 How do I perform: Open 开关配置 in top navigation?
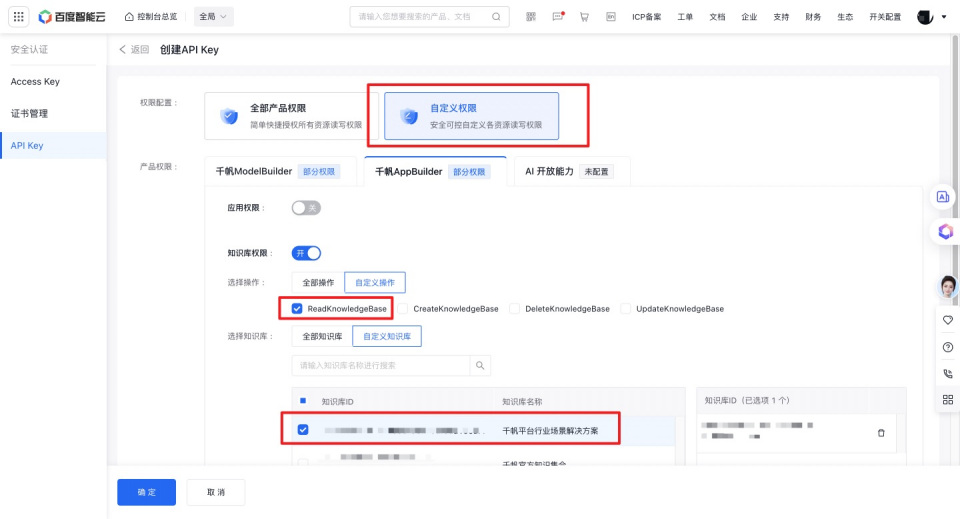885,17
